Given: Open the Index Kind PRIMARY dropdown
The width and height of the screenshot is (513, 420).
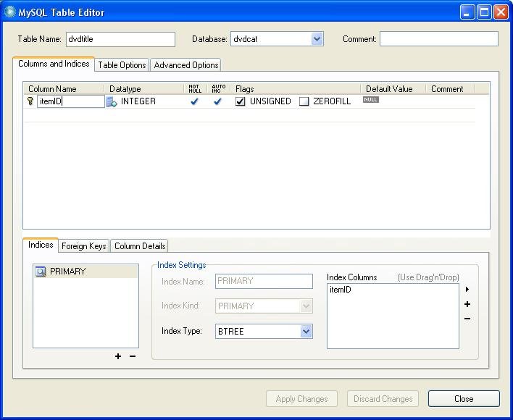Looking at the screenshot, I should 306,306.
